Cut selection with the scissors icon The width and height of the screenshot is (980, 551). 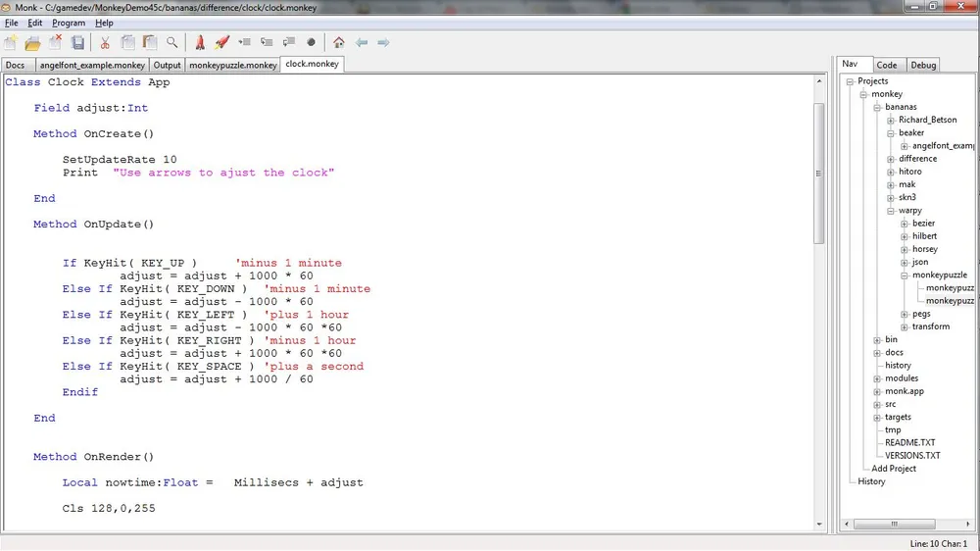point(105,43)
